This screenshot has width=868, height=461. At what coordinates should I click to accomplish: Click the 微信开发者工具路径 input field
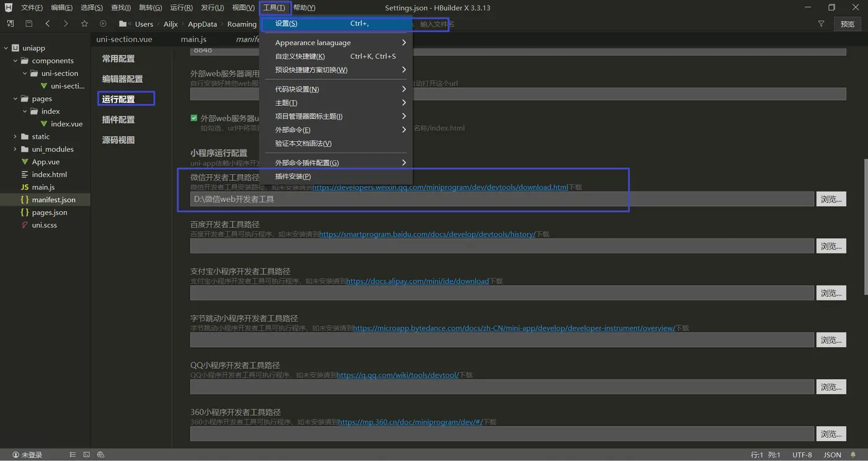(x=502, y=199)
